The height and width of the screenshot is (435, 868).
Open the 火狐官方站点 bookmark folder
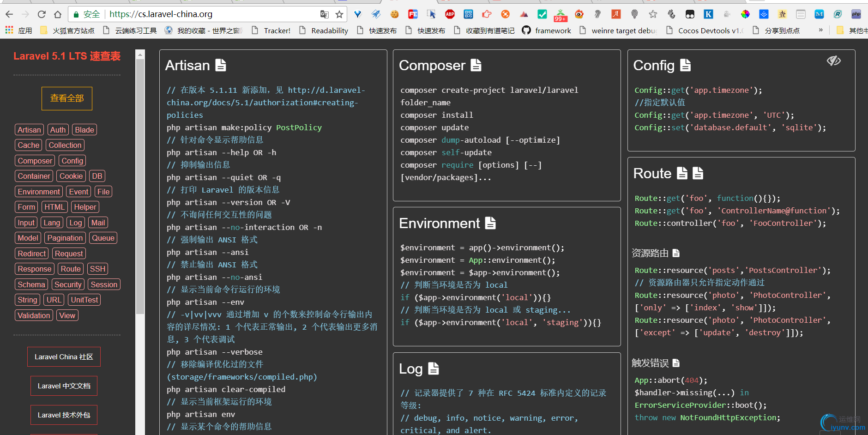[x=67, y=30]
